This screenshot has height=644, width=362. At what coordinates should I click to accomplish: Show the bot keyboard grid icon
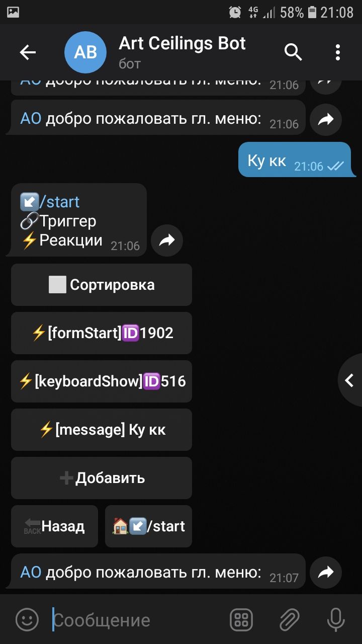(x=241, y=620)
